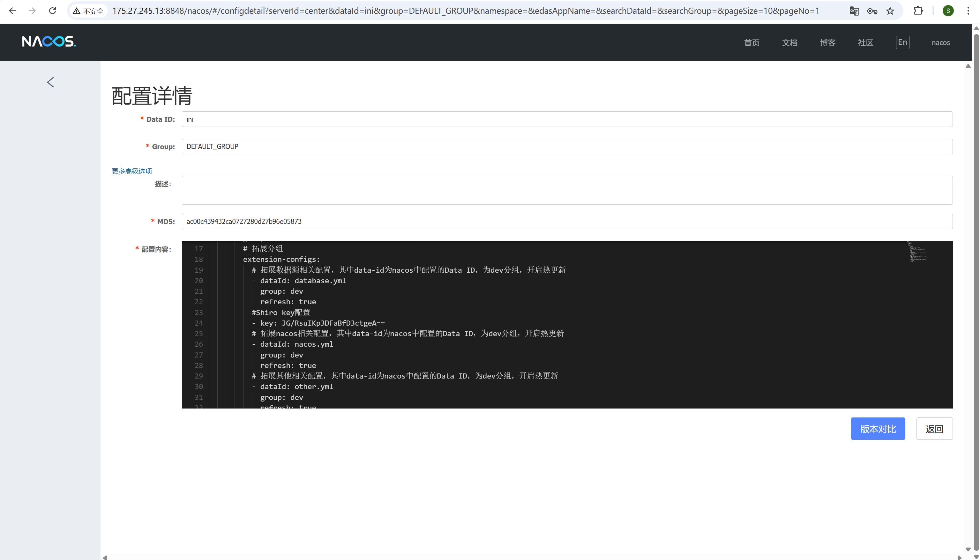Click the saved passwords key icon
The width and height of the screenshot is (980, 560).
872,11
